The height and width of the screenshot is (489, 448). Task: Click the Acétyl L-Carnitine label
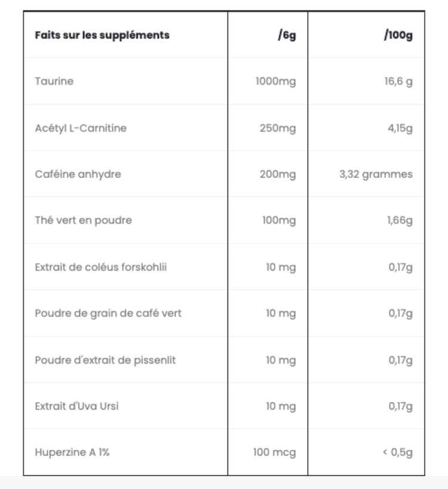[81, 128]
